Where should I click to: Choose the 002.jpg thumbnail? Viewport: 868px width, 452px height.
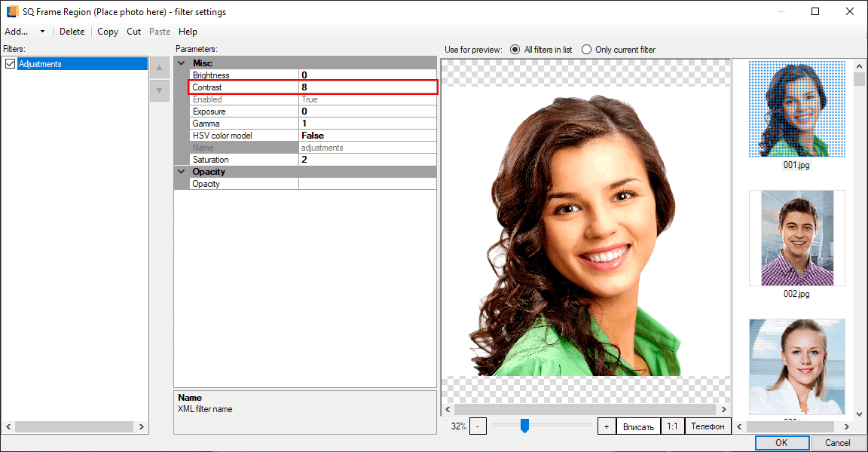click(x=796, y=238)
